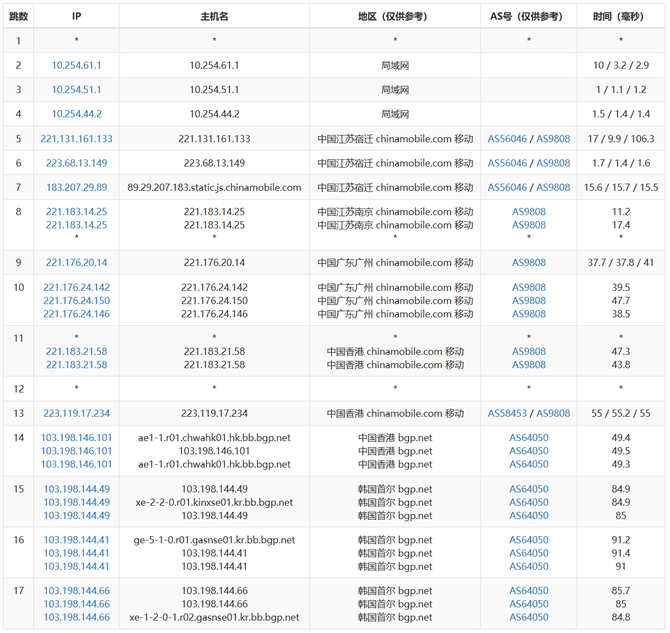Click the 221.176.24.150 IP link
Screen dimensions: 670x633
pyautogui.click(x=77, y=301)
